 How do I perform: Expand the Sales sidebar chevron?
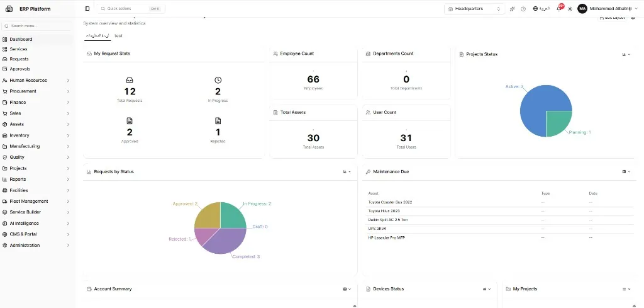tap(68, 113)
